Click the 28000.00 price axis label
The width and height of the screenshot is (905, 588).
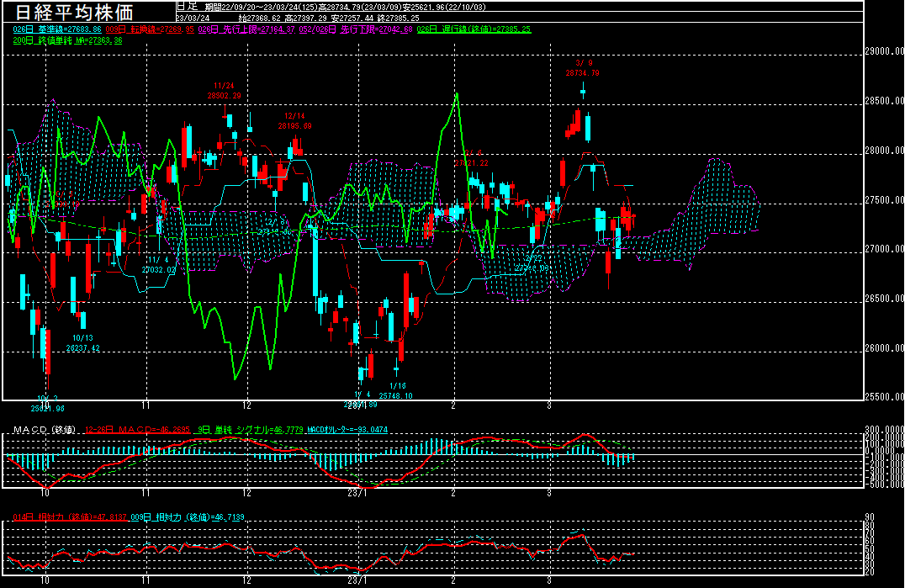(884, 151)
